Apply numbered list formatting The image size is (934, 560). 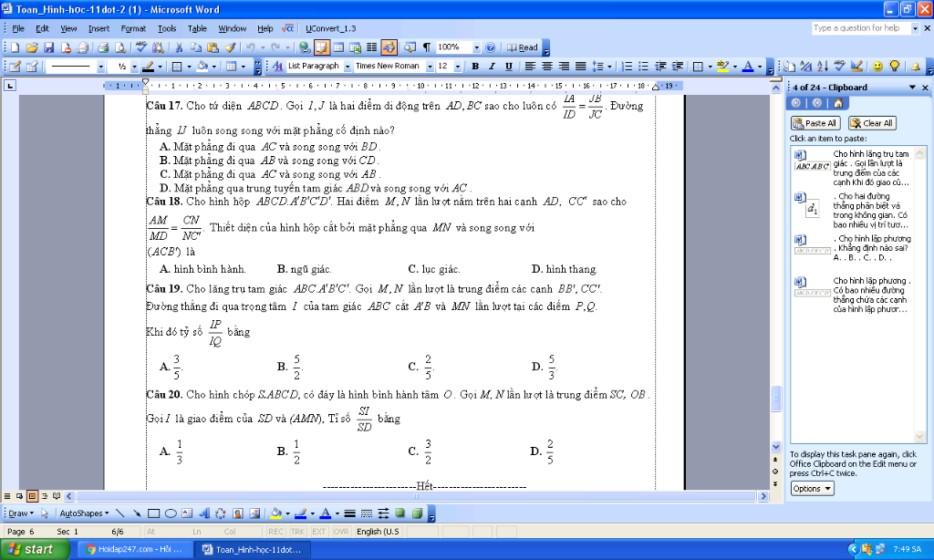coord(627,67)
